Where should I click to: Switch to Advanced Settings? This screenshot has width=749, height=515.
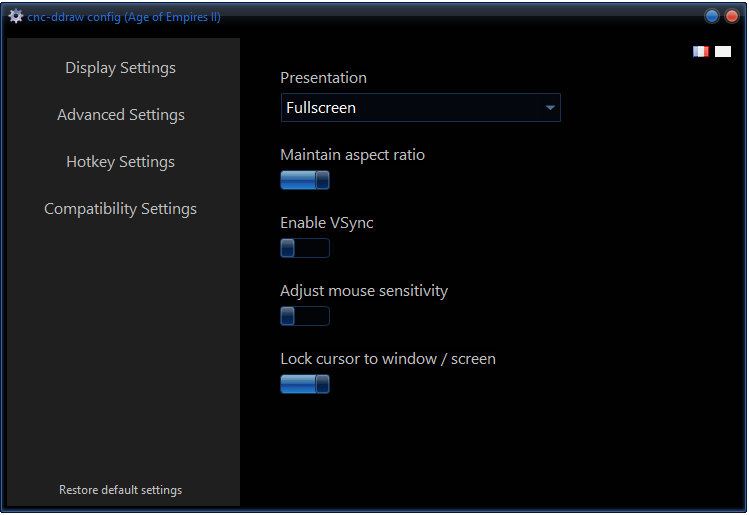point(120,115)
